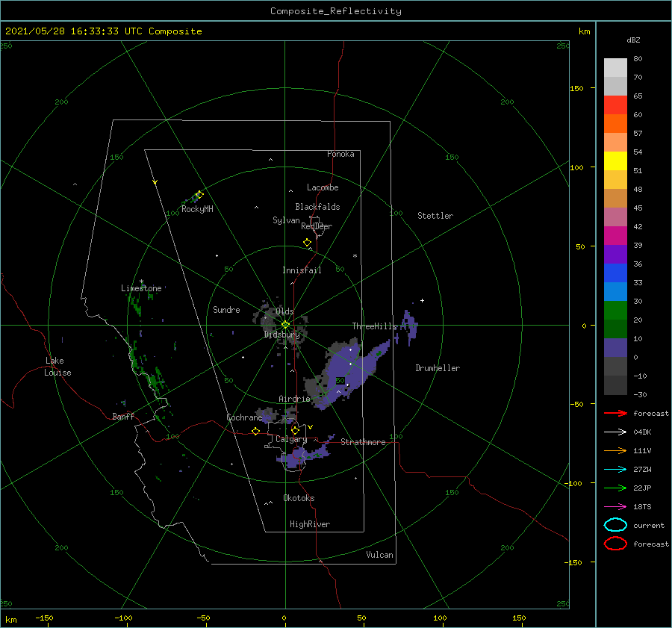Click the Sylvan label
The width and height of the screenshot is (672, 628).
coord(286,220)
